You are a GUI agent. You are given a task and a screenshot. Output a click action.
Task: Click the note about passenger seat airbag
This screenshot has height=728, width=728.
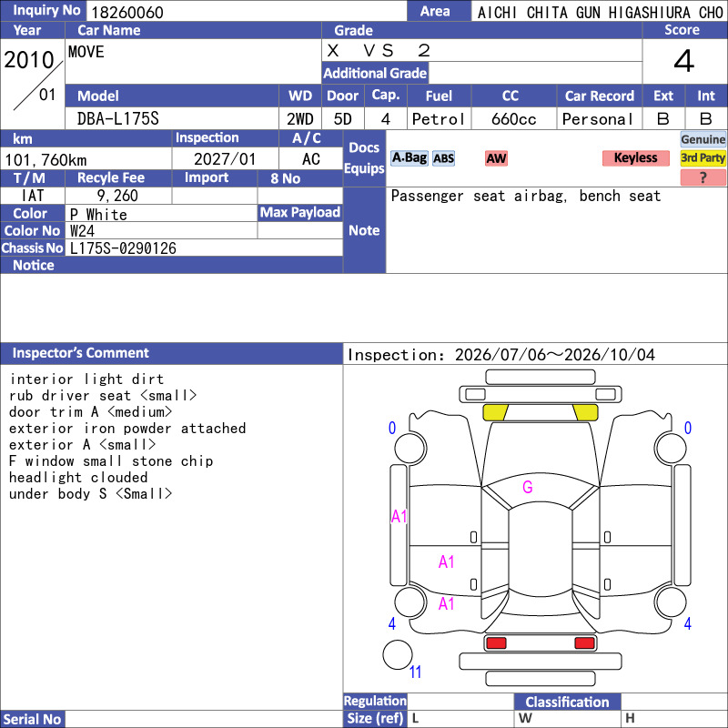(x=526, y=196)
